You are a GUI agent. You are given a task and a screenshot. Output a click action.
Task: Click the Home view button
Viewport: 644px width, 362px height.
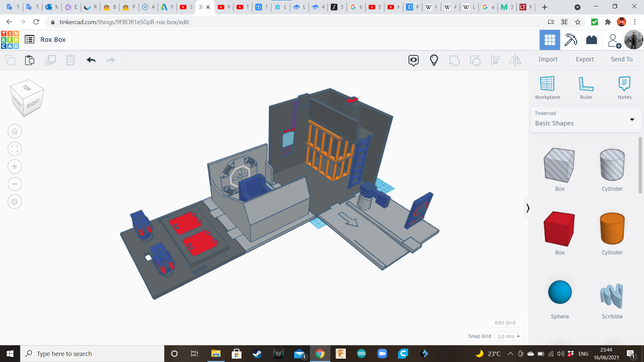point(15,131)
